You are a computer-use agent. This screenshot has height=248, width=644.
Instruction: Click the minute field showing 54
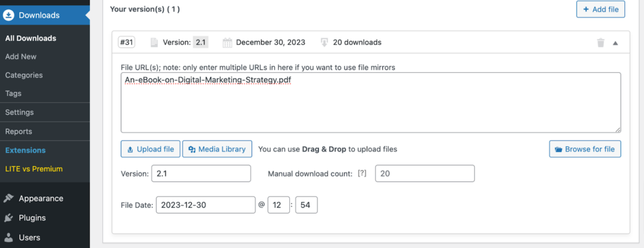306,205
